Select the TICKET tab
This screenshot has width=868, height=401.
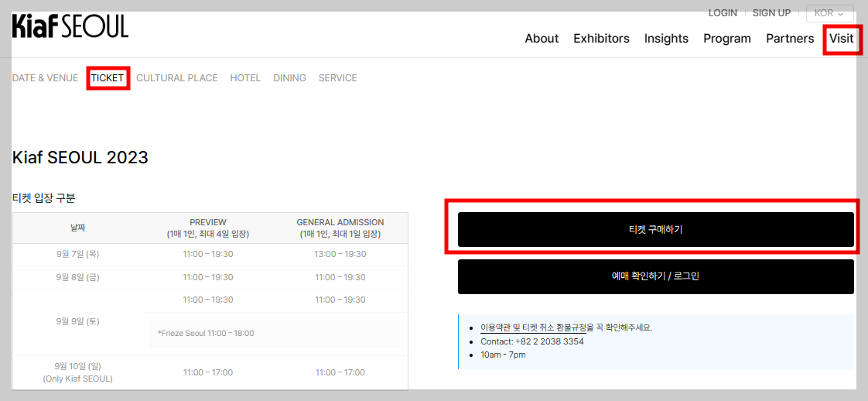point(108,78)
